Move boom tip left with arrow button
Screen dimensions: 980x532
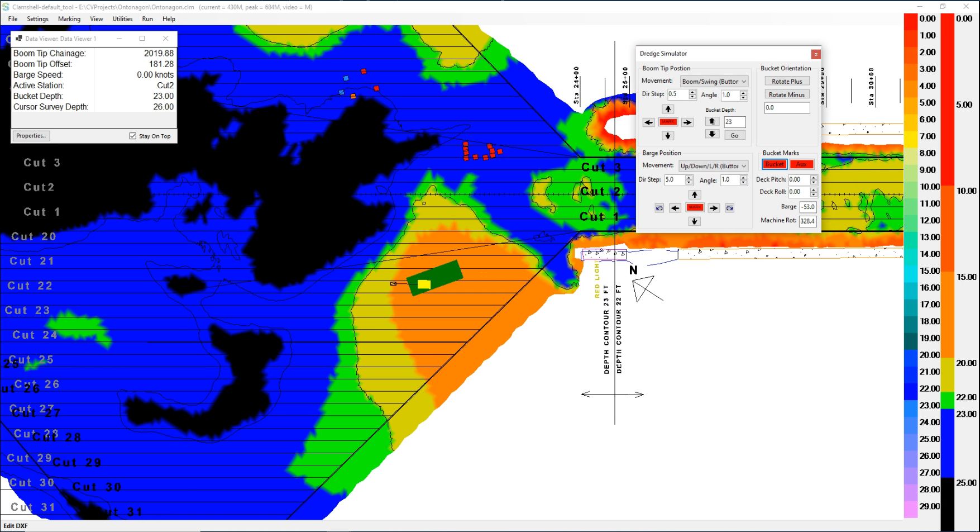(x=648, y=122)
